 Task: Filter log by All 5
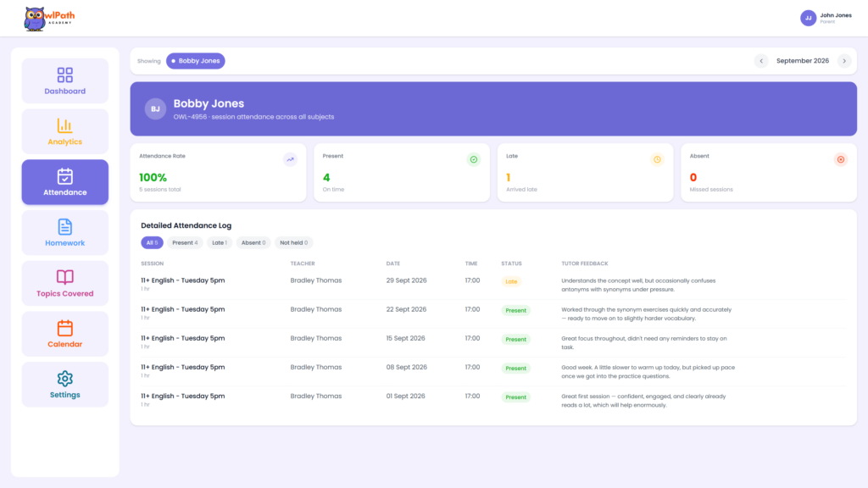152,243
